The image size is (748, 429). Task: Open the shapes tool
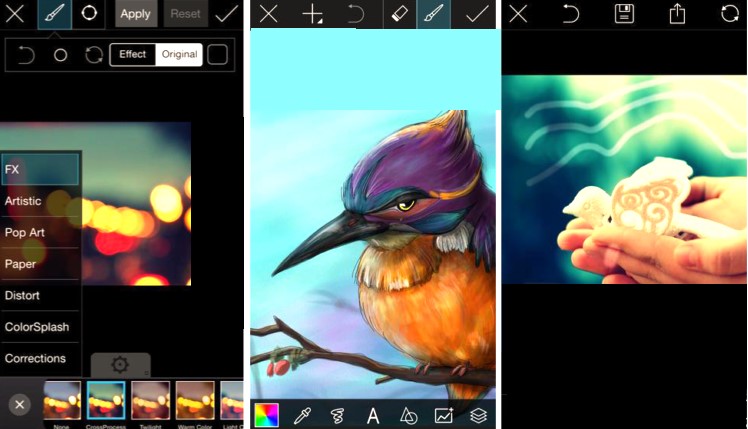coord(408,416)
